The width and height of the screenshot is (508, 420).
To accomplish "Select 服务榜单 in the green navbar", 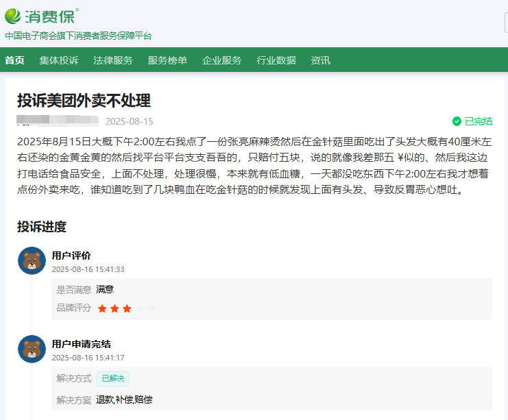I will [x=167, y=60].
